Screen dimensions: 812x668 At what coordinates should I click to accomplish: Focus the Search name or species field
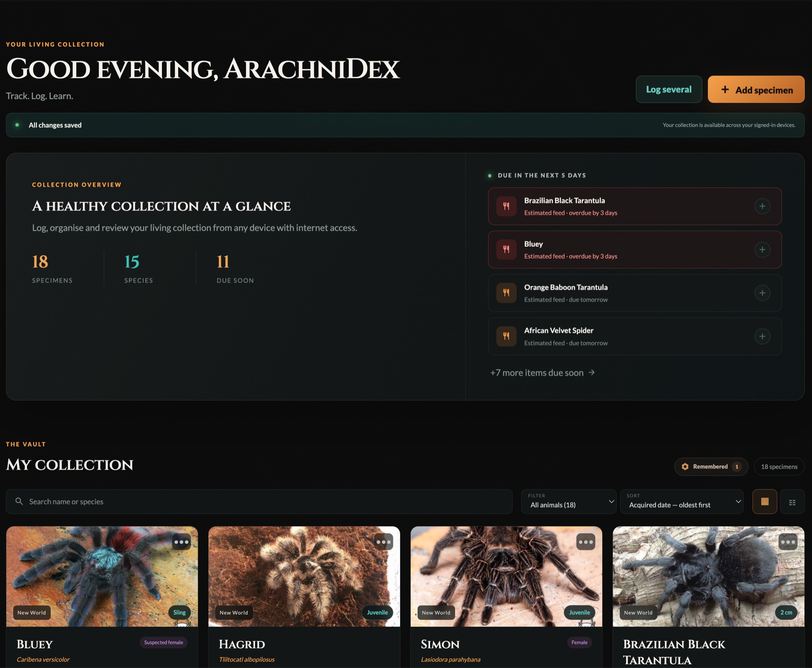(259, 502)
